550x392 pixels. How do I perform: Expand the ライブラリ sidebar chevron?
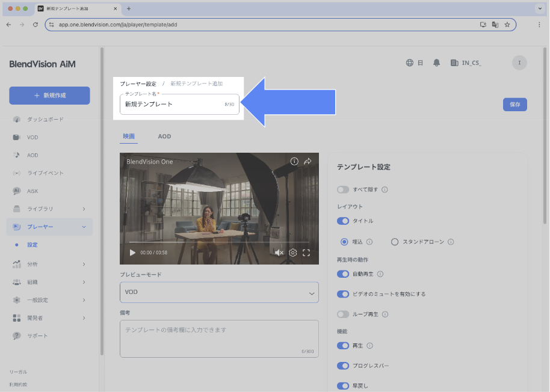click(84, 209)
